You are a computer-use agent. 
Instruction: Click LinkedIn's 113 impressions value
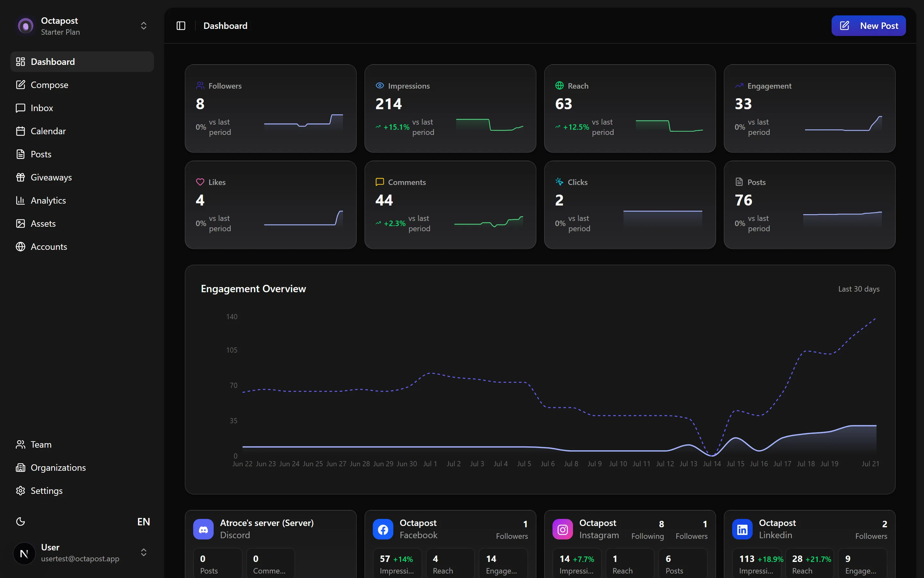tap(747, 559)
